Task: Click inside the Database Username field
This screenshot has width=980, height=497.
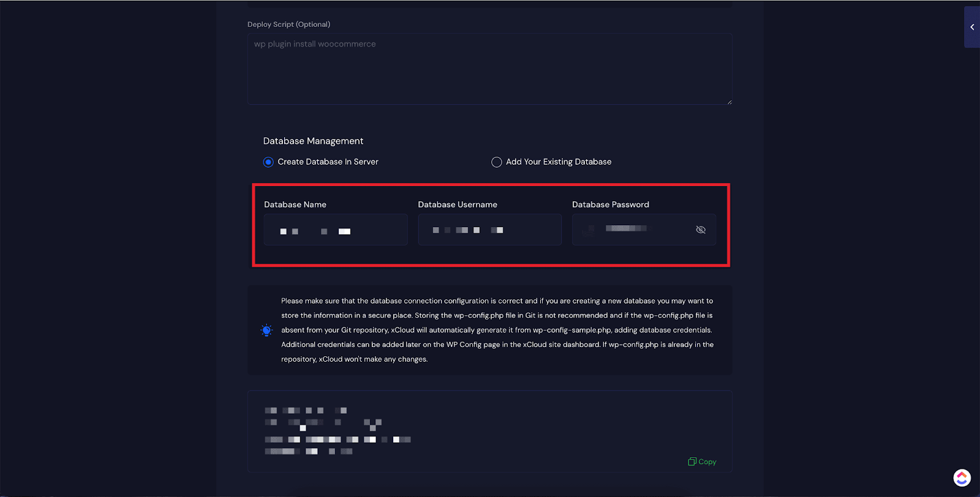Action: [489, 230]
